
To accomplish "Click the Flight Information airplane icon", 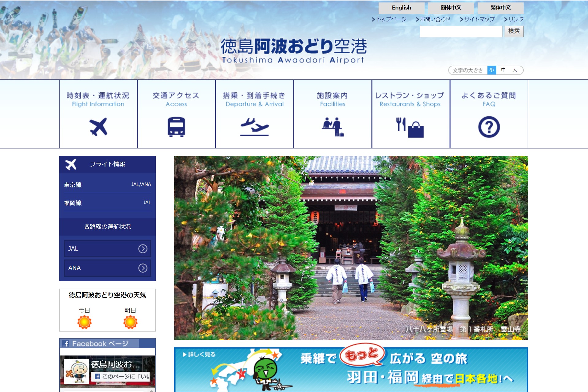I will click(98, 127).
